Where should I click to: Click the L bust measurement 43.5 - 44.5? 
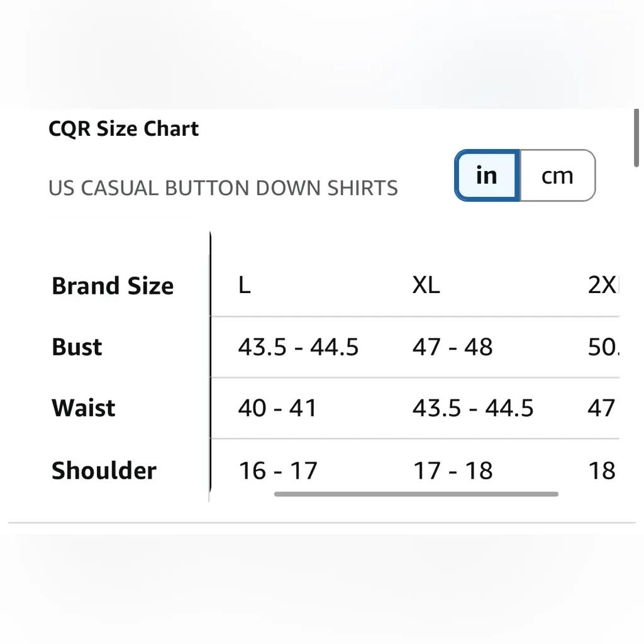pos(298,347)
